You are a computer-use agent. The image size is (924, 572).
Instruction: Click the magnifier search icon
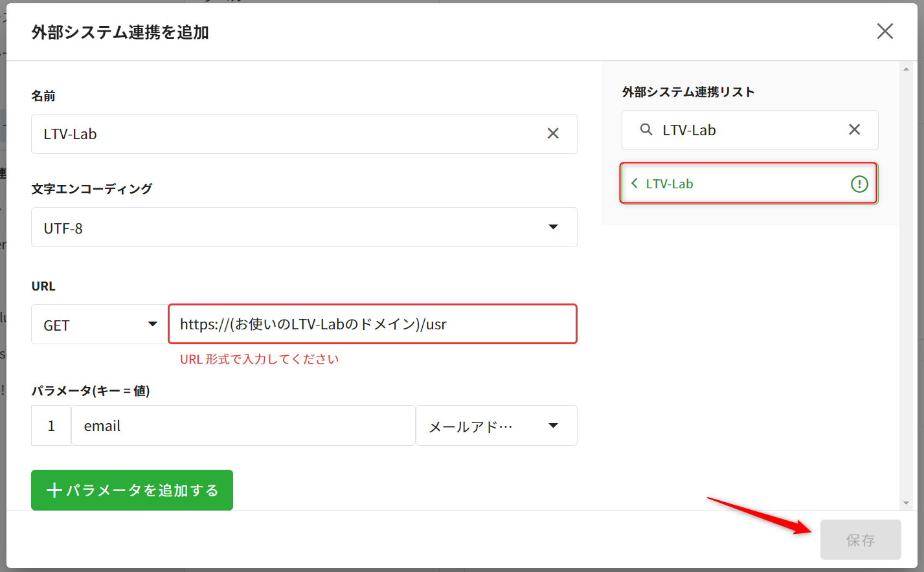(x=646, y=129)
